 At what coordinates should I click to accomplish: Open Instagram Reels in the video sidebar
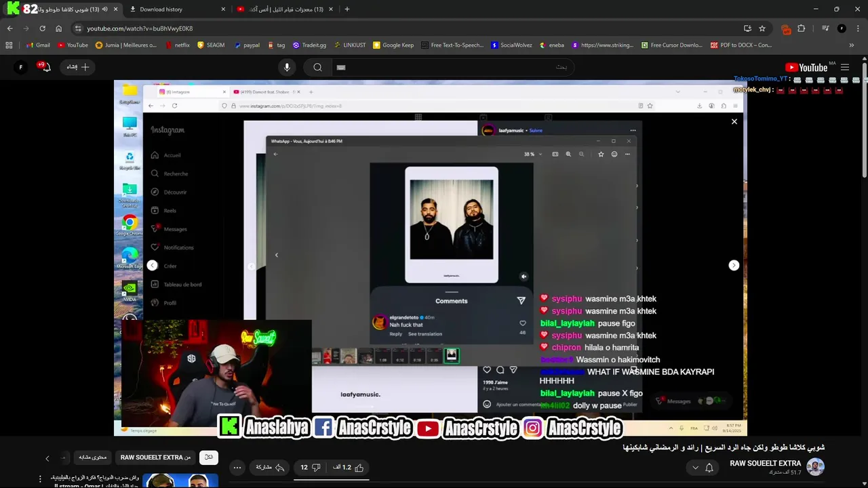[x=163, y=211]
